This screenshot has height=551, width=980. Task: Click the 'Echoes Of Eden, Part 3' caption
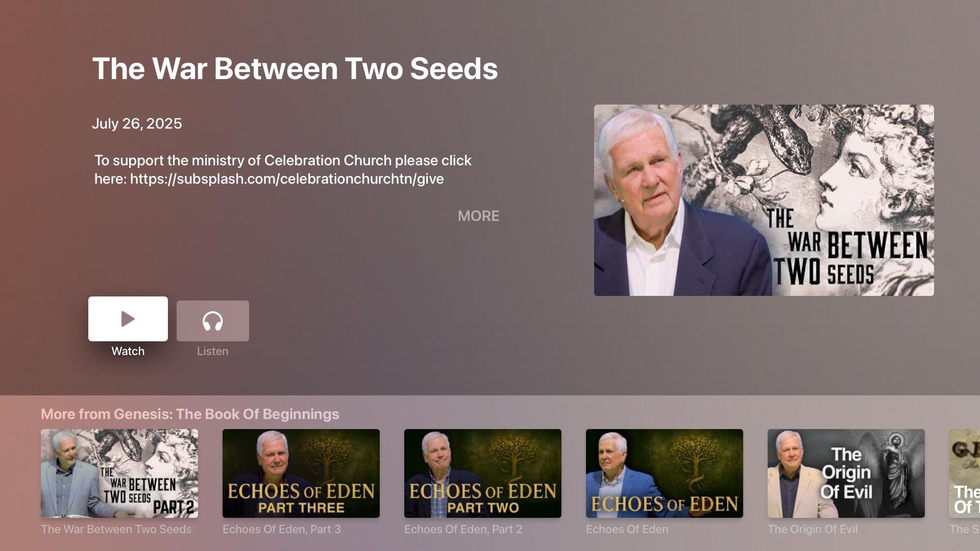click(282, 529)
